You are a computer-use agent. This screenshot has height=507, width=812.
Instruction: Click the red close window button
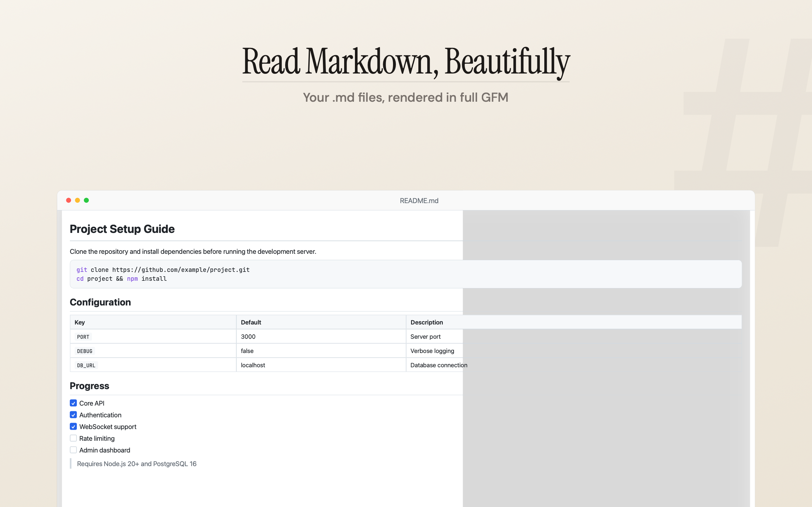click(69, 200)
